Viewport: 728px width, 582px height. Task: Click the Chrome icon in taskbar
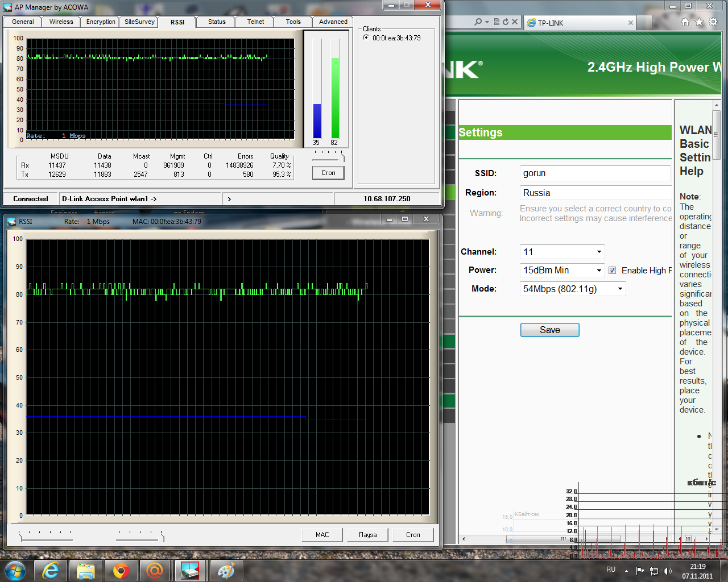(x=121, y=570)
